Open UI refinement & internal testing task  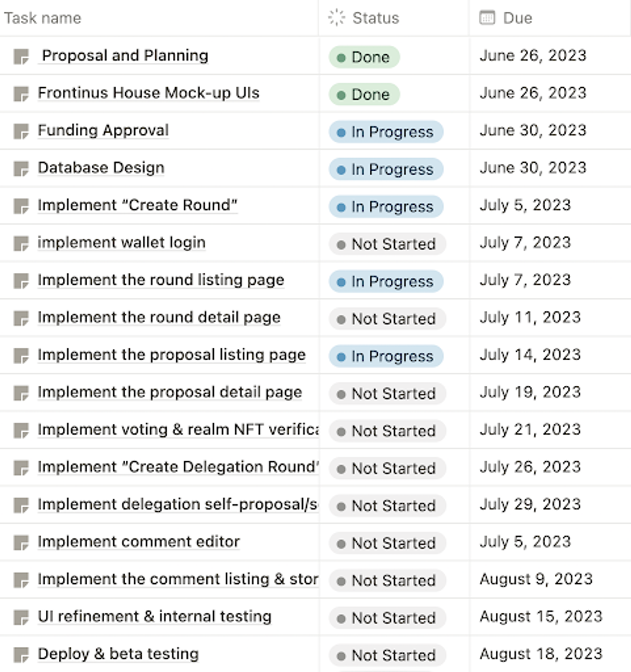coord(155,616)
